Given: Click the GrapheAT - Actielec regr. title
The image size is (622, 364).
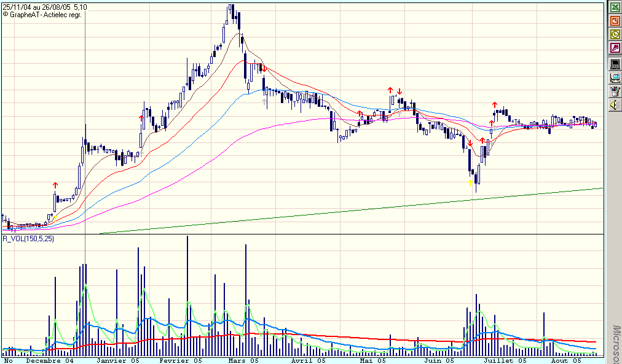Looking at the screenshot, I should pyautogui.click(x=42, y=15).
